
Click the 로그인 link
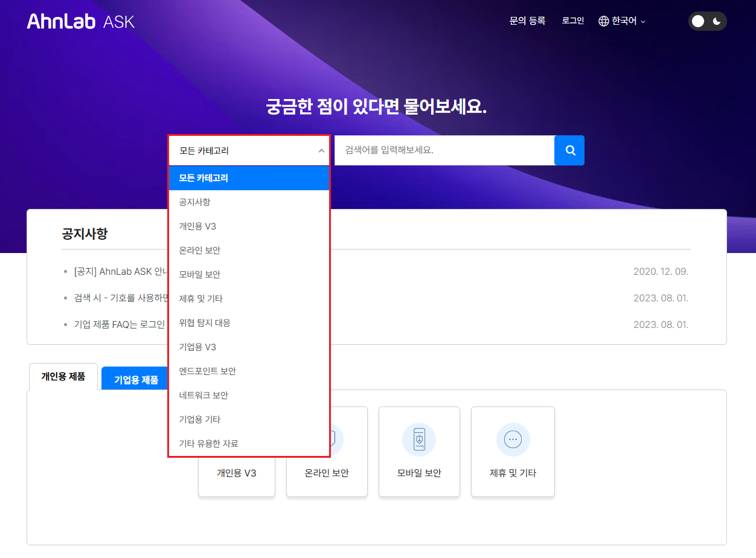(573, 21)
